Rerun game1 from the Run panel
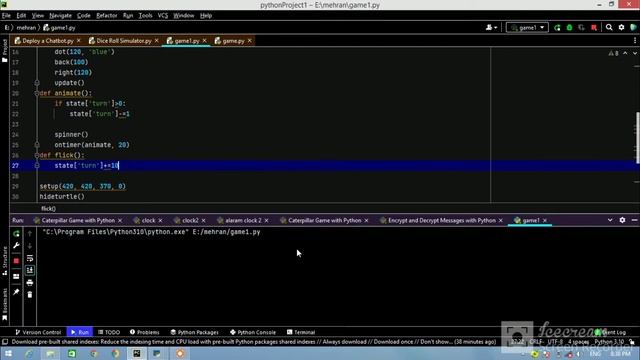 pos(16,233)
